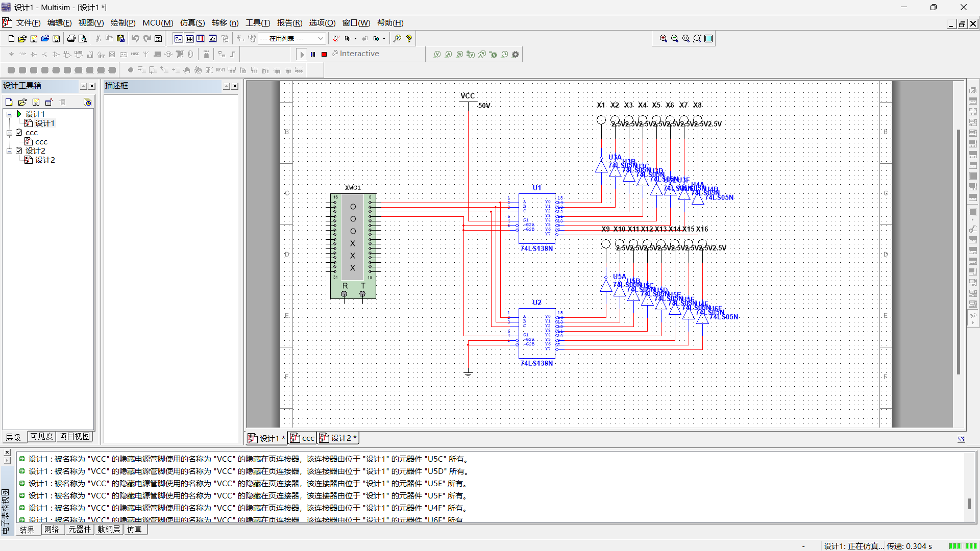980x551 pixels.
Task: Toggle full screen view icon
Action: (708, 39)
